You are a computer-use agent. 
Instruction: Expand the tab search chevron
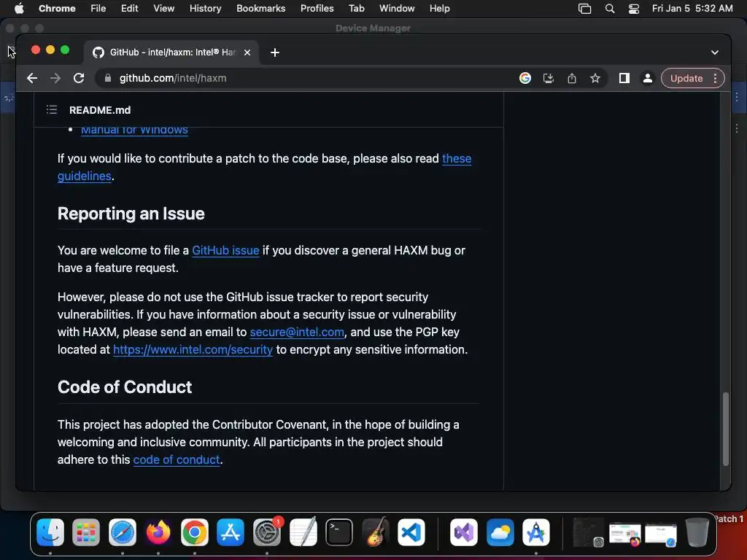(x=715, y=52)
